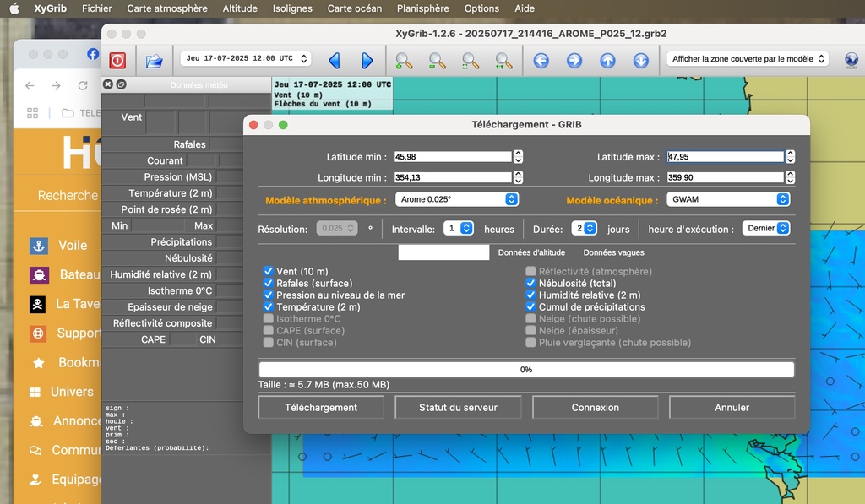This screenshot has height=504, width=865.
Task: Open the Altitude menu
Action: coord(240,8)
